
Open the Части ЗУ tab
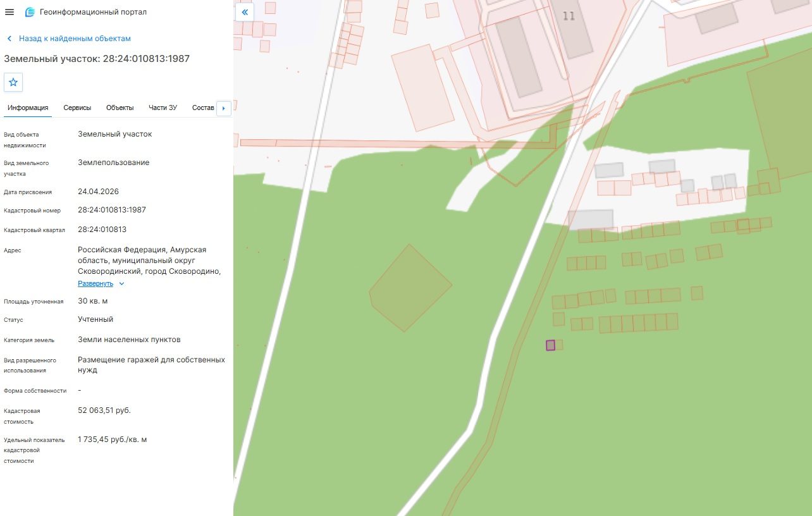coord(163,107)
